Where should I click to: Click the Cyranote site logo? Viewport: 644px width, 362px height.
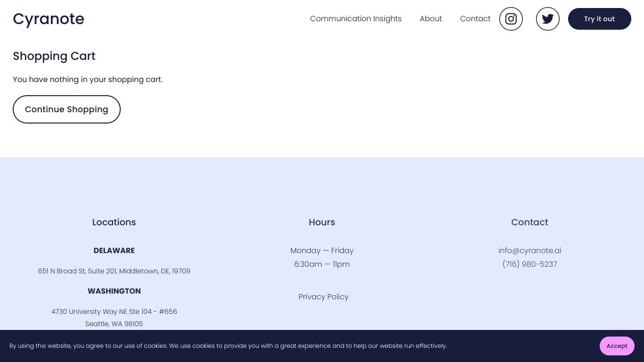tap(49, 19)
